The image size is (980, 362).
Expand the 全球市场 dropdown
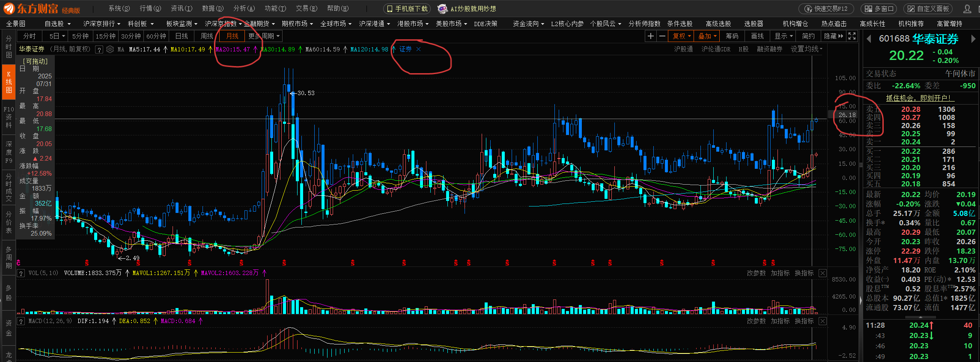336,24
